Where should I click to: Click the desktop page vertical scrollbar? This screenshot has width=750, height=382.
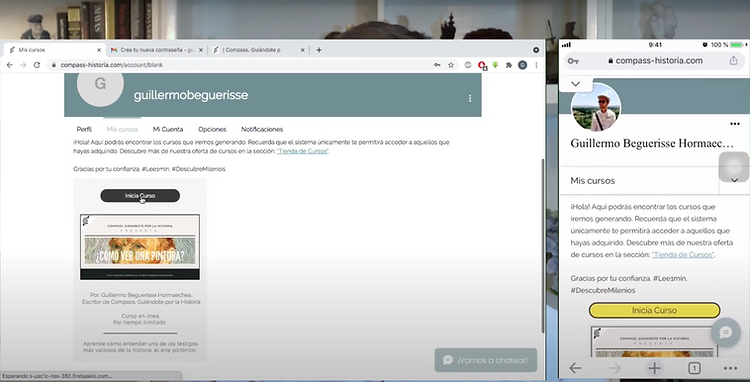tap(542, 246)
